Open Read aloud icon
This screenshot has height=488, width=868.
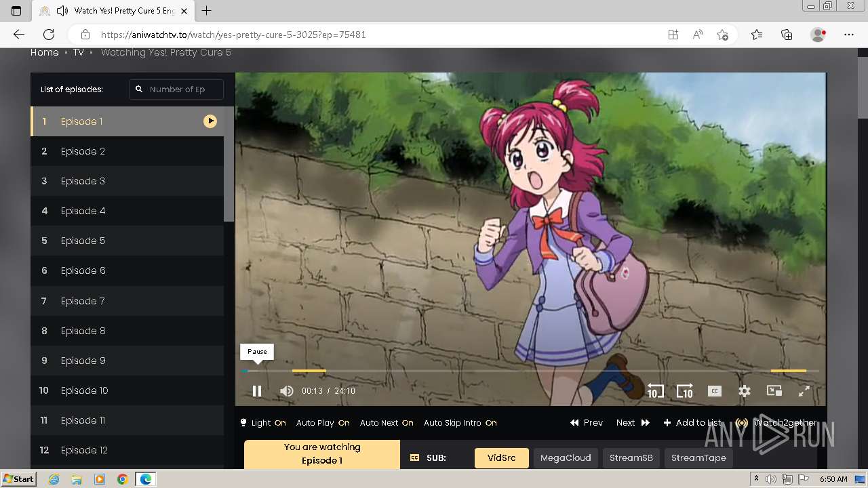[698, 35]
